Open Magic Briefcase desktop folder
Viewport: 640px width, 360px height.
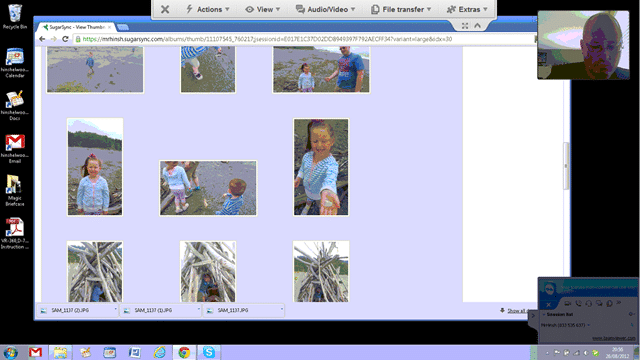(15, 190)
